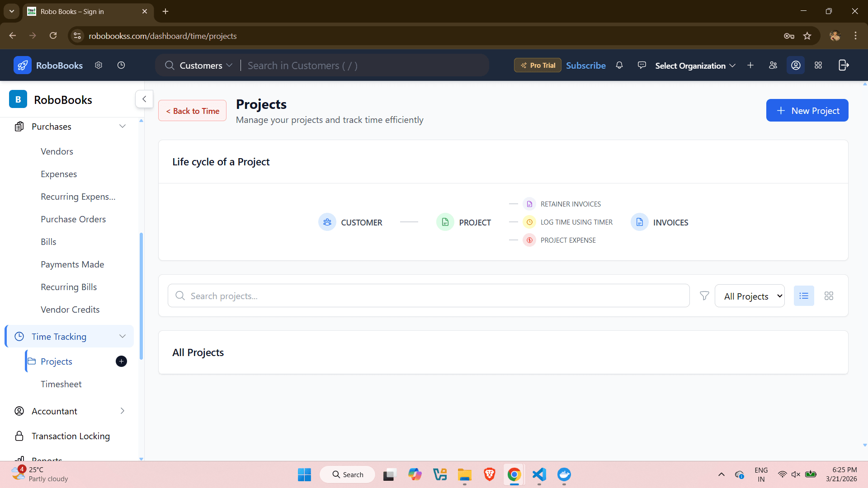This screenshot has width=868, height=488.
Task: Click the New Project button
Action: (x=807, y=110)
